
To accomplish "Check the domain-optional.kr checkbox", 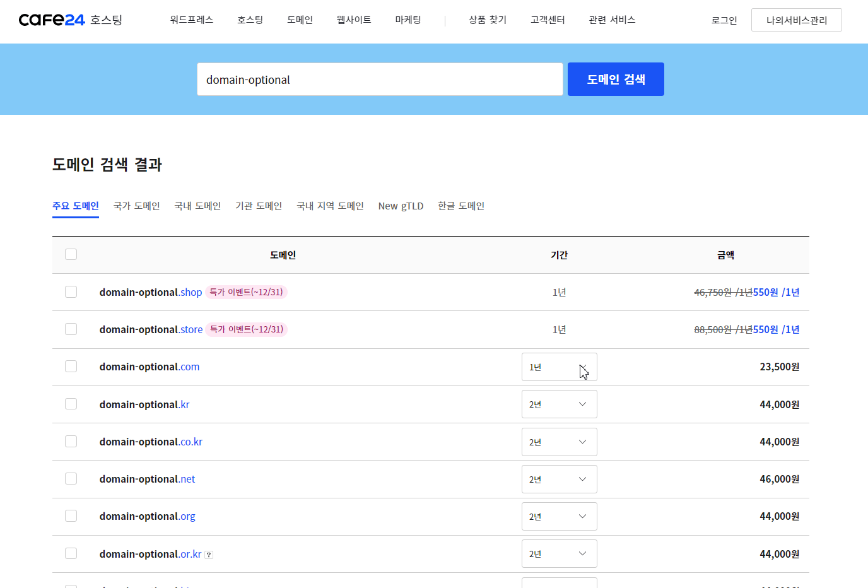I will (71, 404).
